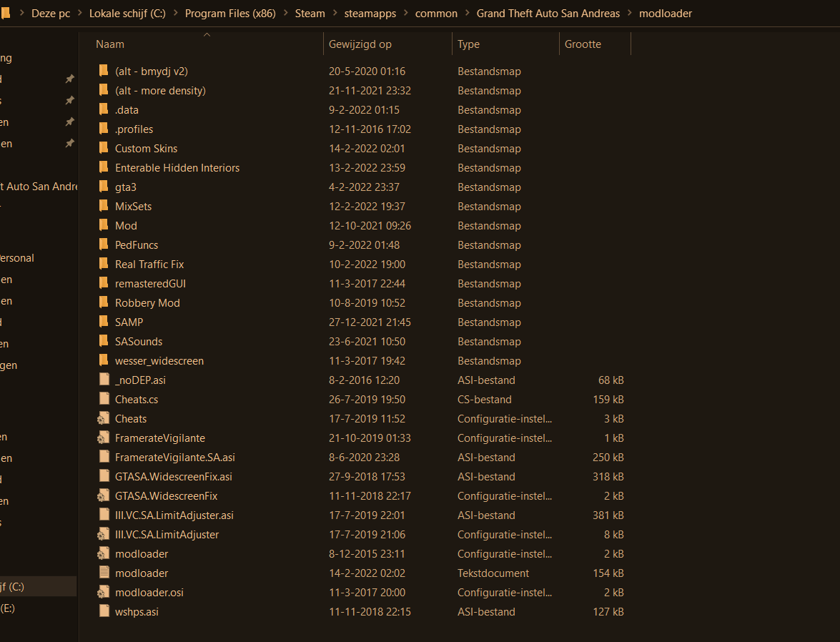Click the SAMP folder icon
This screenshot has height=642, width=840.
[104, 322]
